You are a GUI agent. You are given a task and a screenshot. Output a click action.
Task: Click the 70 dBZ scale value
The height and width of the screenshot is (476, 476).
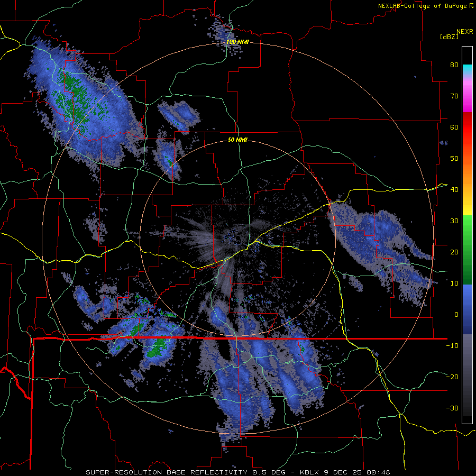tap(454, 96)
